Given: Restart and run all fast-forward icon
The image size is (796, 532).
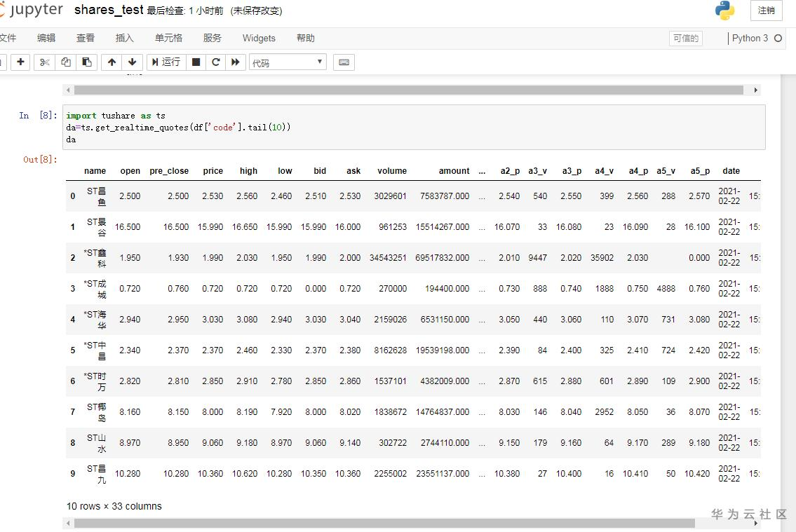Looking at the screenshot, I should [236, 62].
